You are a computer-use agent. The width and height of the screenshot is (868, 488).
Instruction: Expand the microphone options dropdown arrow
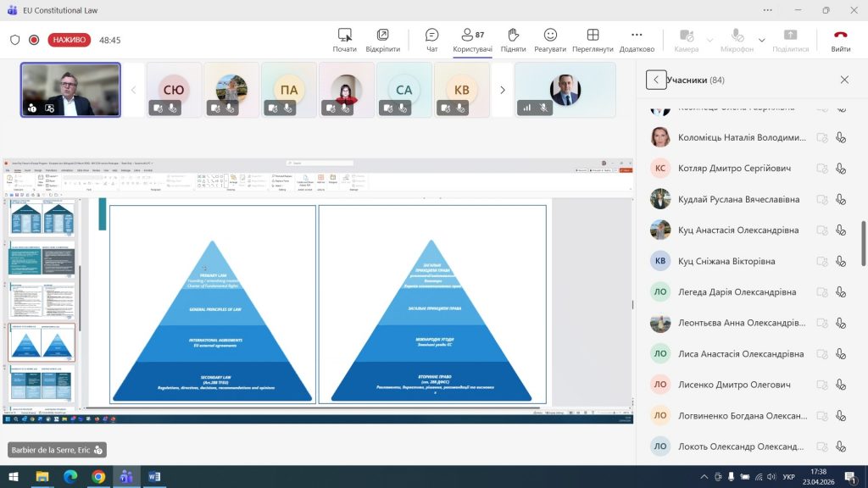point(761,40)
